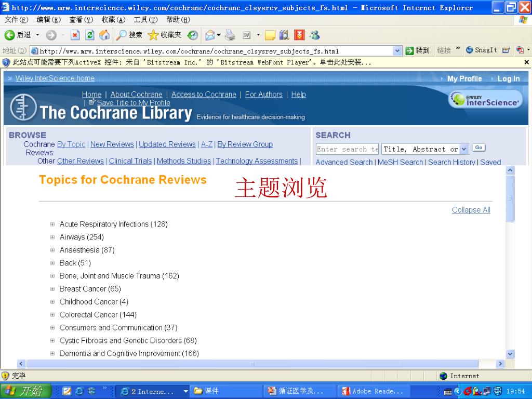Open the Messenger people icon in toolbar
The image size is (532, 399).
pyautogui.click(x=314, y=35)
